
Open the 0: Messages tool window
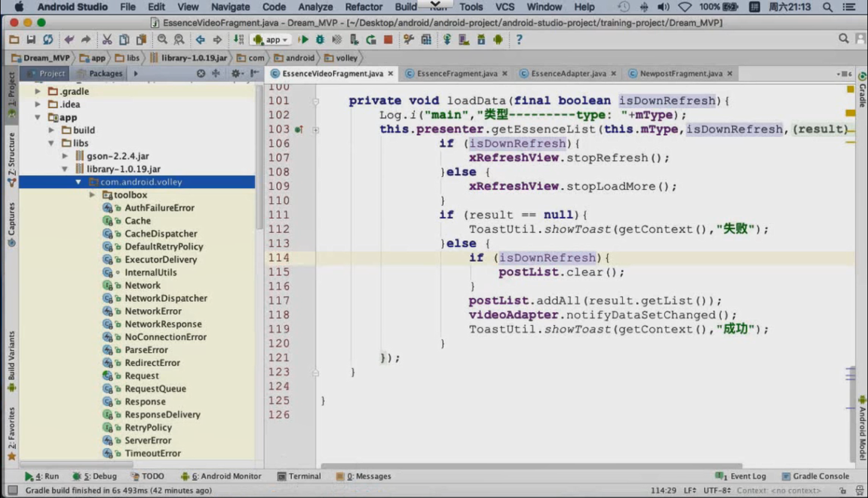pyautogui.click(x=363, y=476)
